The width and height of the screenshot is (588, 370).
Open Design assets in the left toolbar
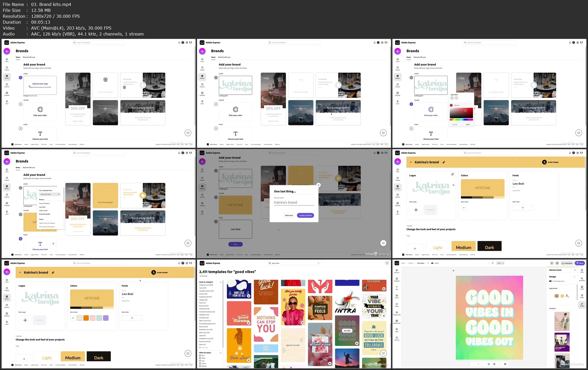pyautogui.click(x=397, y=313)
